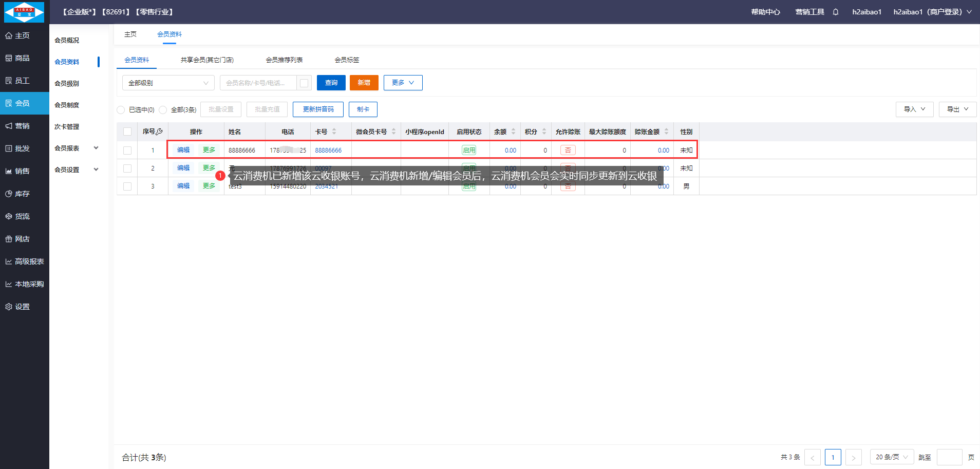
Task: Click the AIBAO logo icon
Action: point(24,12)
